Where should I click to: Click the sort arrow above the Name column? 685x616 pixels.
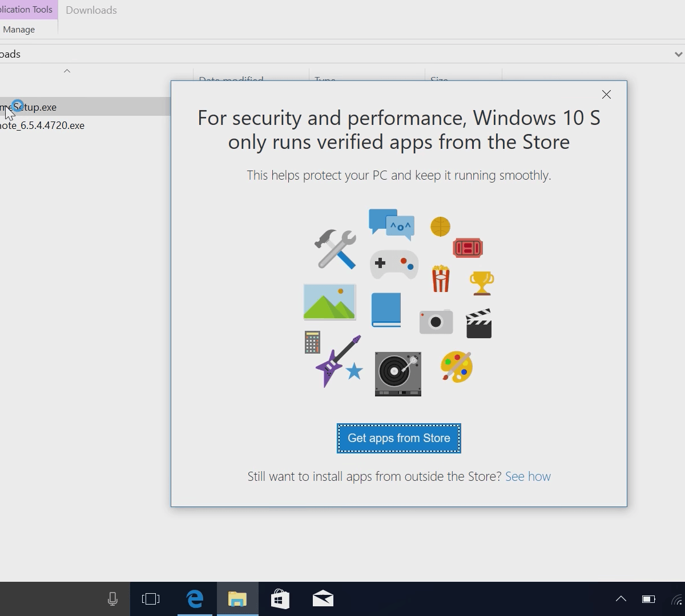[67, 71]
